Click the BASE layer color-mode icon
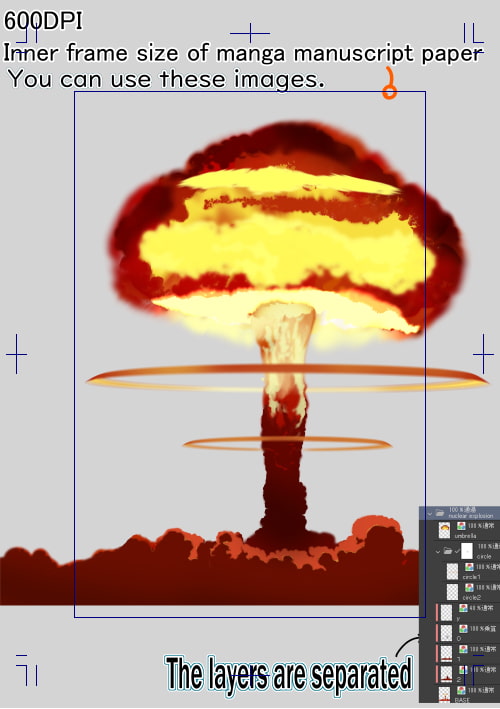This screenshot has height=709, width=500. (461, 690)
